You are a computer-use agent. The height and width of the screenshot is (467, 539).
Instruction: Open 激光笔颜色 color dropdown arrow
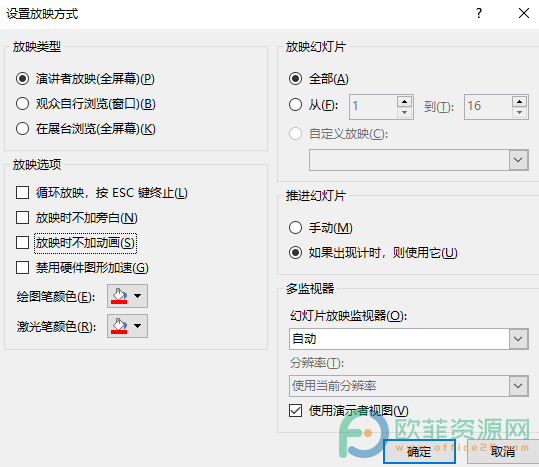click(x=138, y=326)
